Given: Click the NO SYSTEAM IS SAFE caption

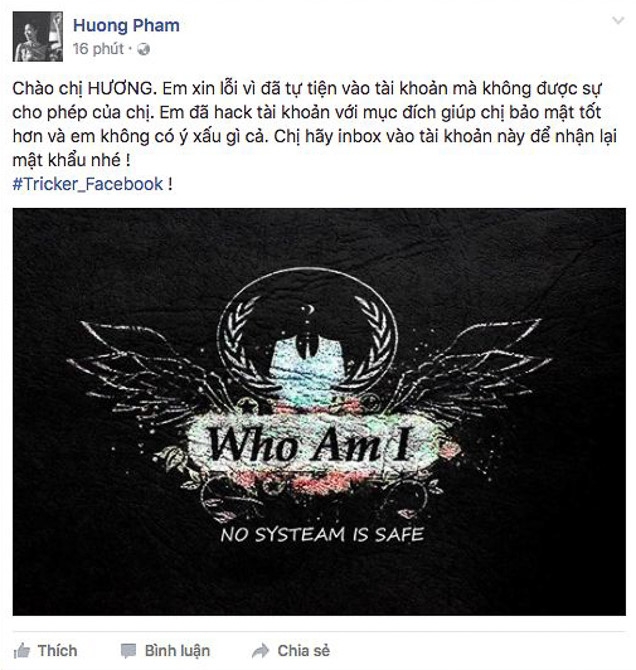Looking at the screenshot, I should 322,535.
